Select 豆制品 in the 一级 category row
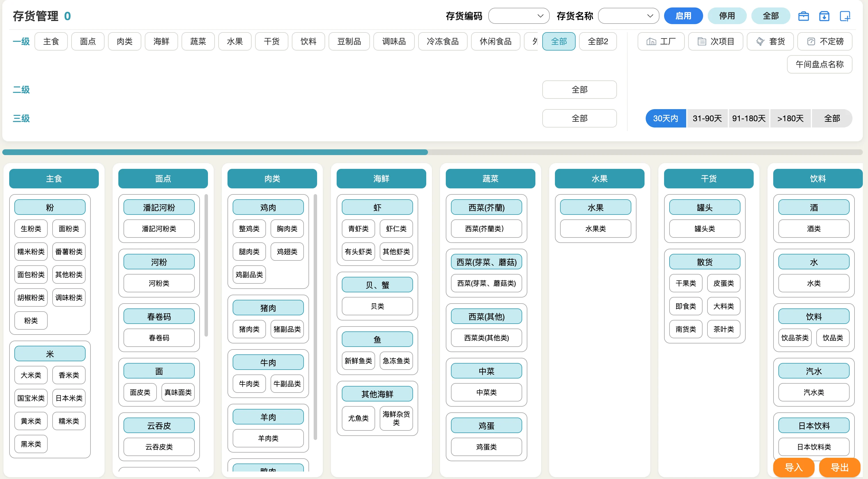The image size is (868, 479). pyautogui.click(x=349, y=41)
